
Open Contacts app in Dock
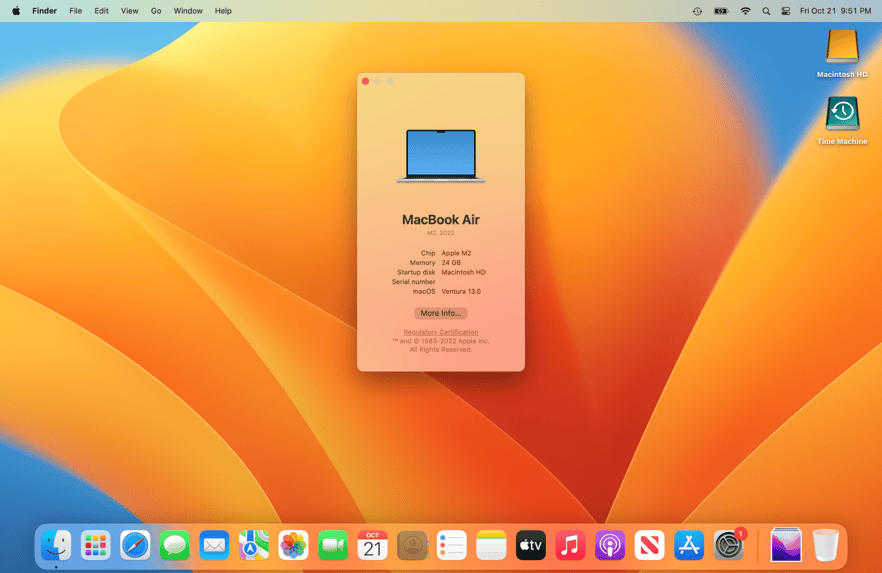[x=412, y=545]
